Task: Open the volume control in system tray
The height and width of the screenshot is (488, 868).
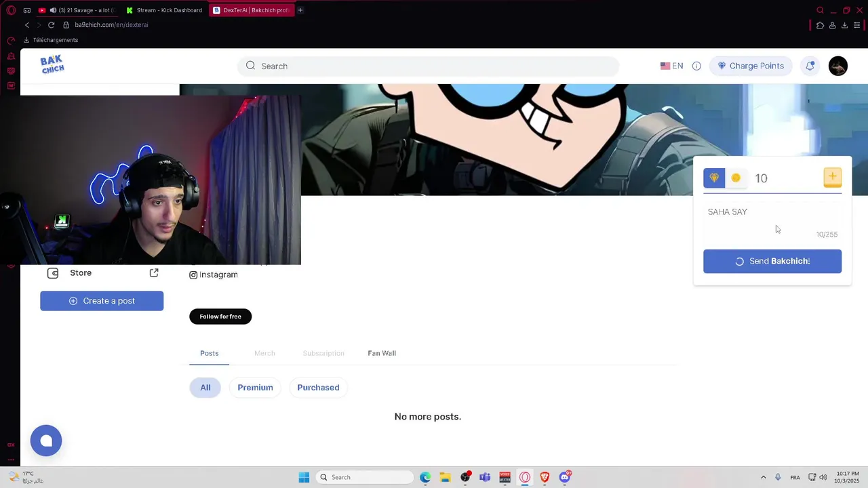Action: [823, 477]
